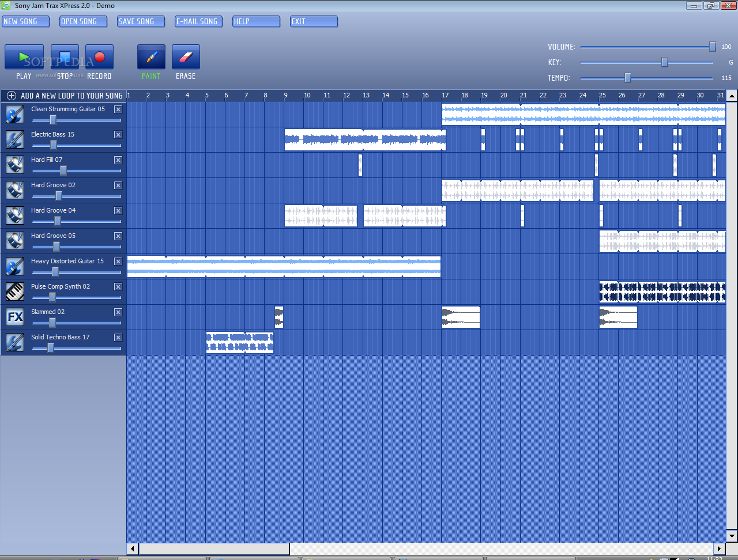Screen dimensions: 738x560
Task: Click the Hard Fill 07 drum icon
Action: coord(15,165)
